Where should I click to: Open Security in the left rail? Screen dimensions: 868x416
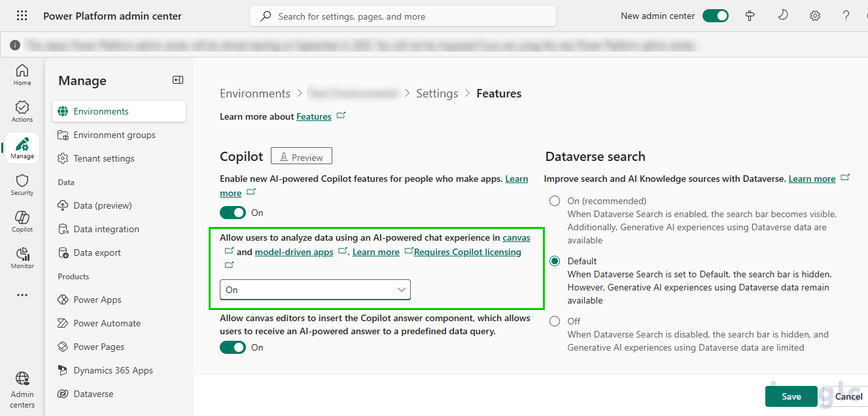pos(22,184)
